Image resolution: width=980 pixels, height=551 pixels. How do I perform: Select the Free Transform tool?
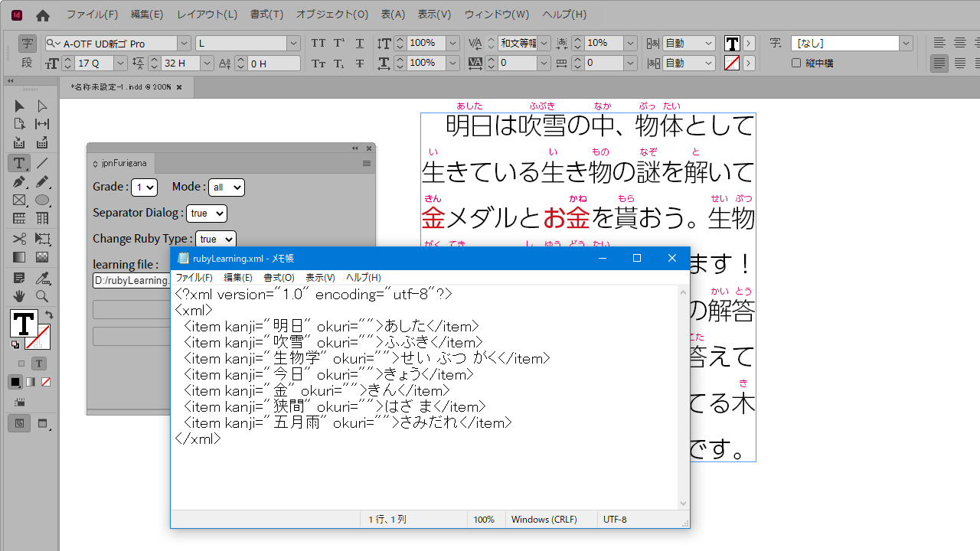click(x=42, y=239)
